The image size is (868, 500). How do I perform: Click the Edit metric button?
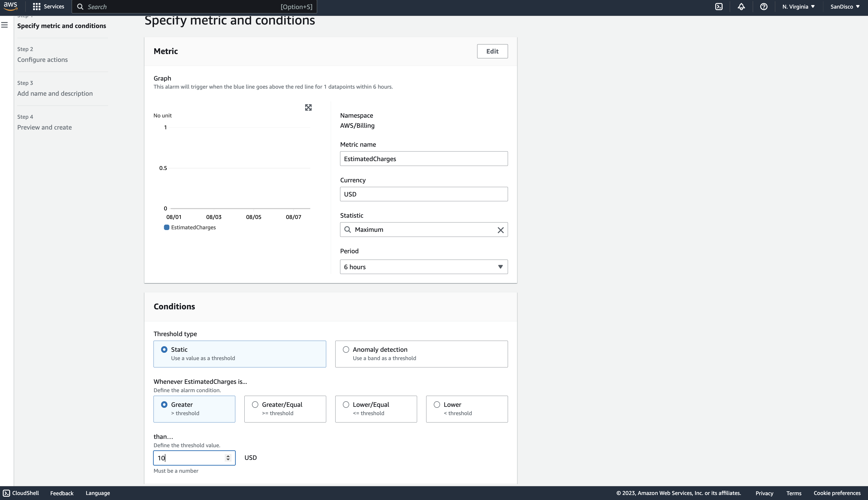[492, 51]
